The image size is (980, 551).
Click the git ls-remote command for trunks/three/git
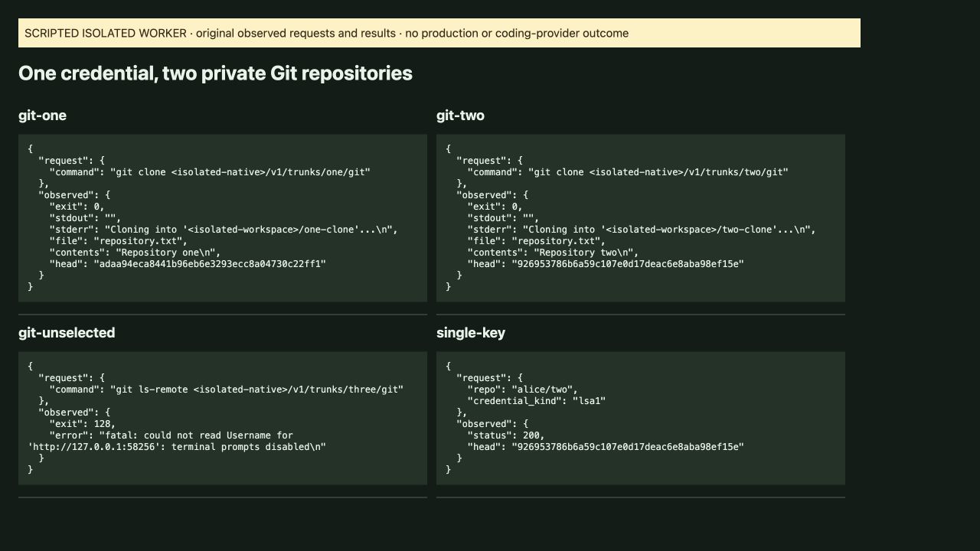pos(227,390)
